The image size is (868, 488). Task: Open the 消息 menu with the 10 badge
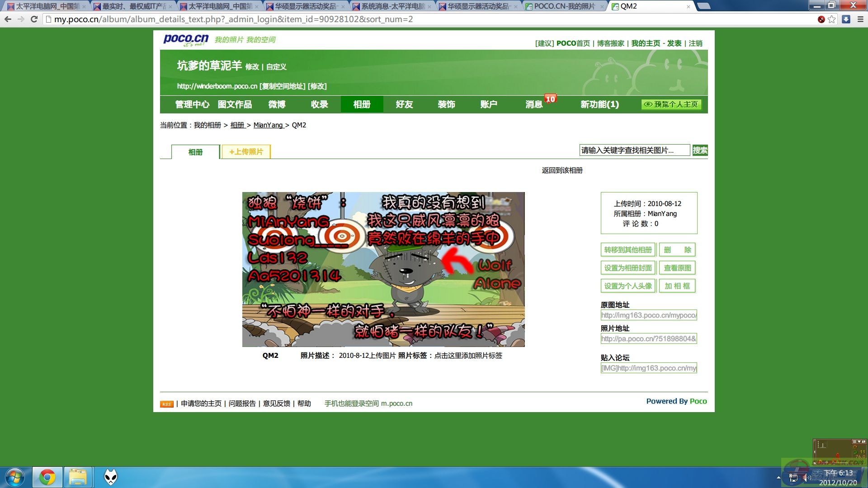533,104
